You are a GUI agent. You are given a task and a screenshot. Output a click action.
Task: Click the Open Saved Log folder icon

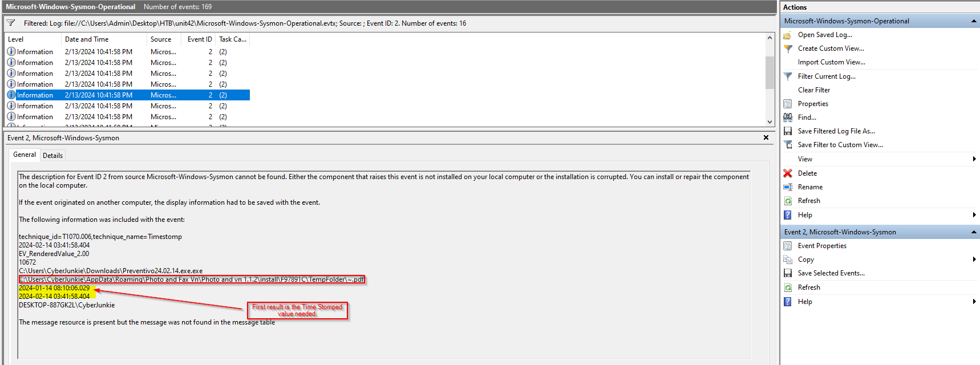[x=788, y=35]
